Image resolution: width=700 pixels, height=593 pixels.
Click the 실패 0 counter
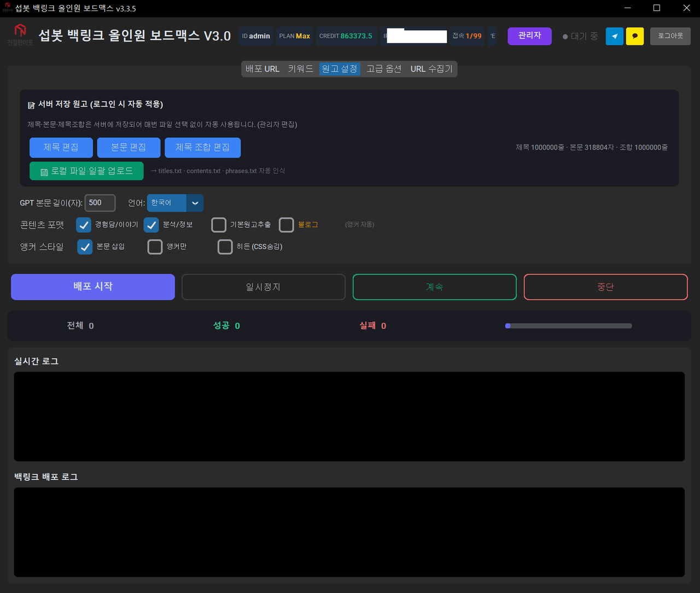pos(372,326)
